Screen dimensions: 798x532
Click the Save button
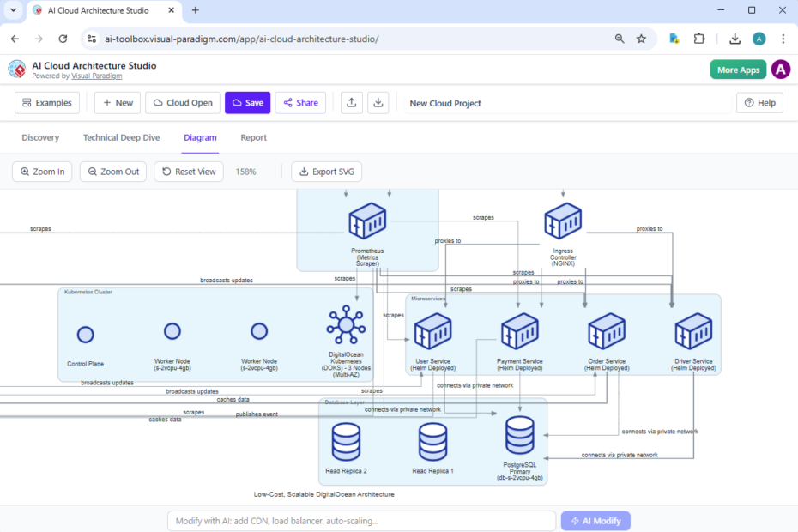tap(247, 102)
